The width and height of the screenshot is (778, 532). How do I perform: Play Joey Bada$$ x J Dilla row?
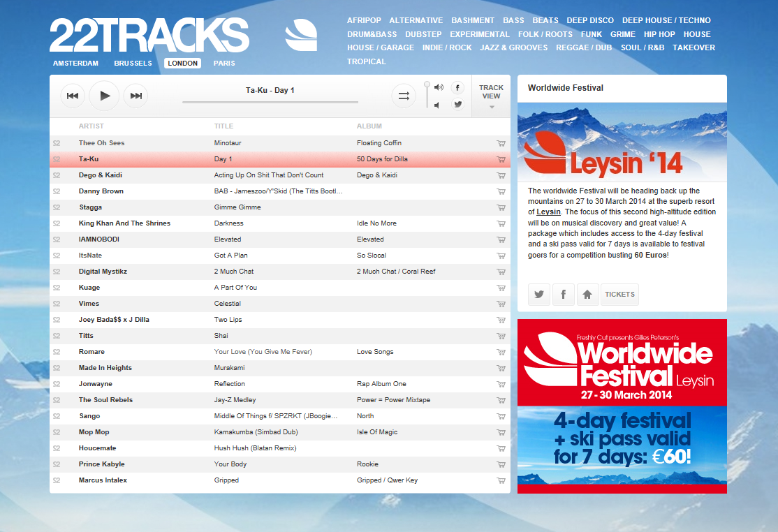[280, 319]
